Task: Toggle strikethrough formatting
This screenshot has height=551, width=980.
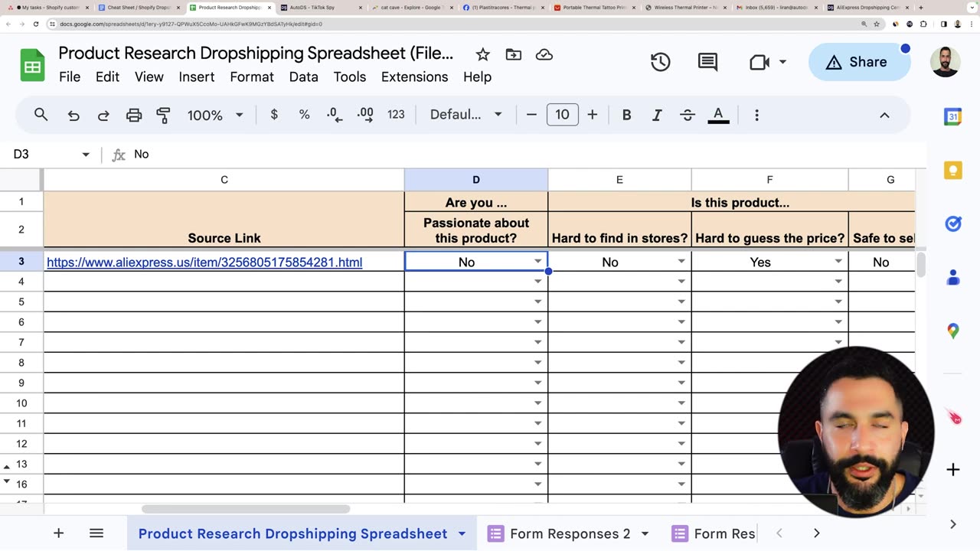Action: (x=688, y=115)
